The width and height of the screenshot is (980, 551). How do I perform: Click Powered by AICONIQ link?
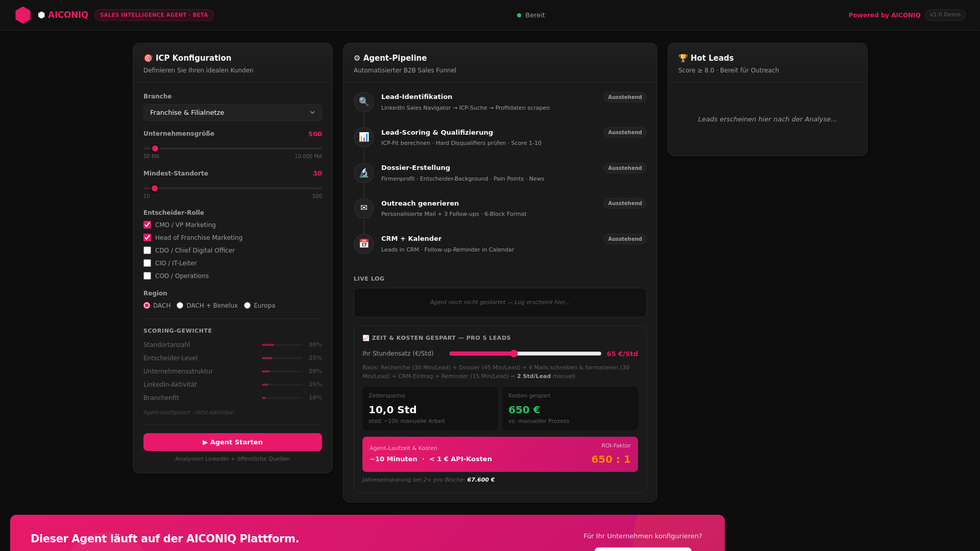click(885, 15)
